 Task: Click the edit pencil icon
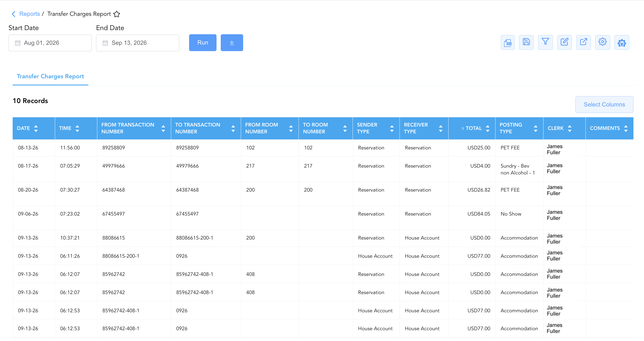coord(564,42)
